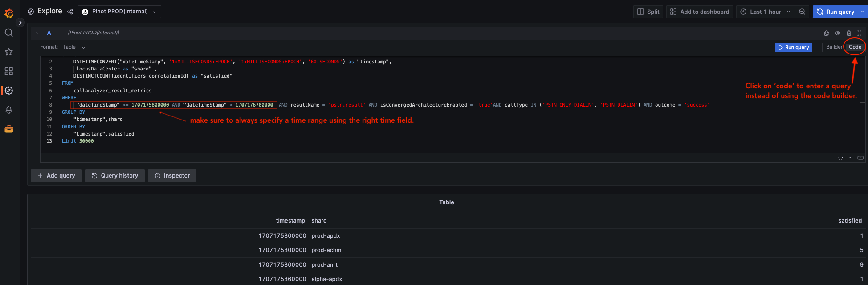Click Add to dashboard button
Screen dimensions: 868x285
[700, 12]
